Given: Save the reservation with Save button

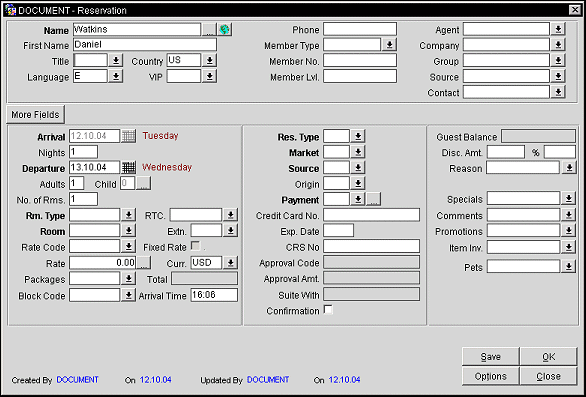Looking at the screenshot, I should point(490,357).
